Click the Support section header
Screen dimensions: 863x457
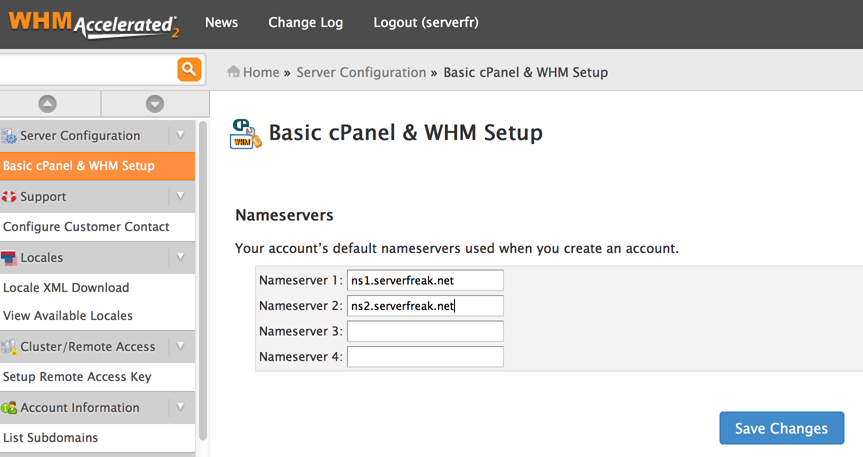click(x=97, y=197)
